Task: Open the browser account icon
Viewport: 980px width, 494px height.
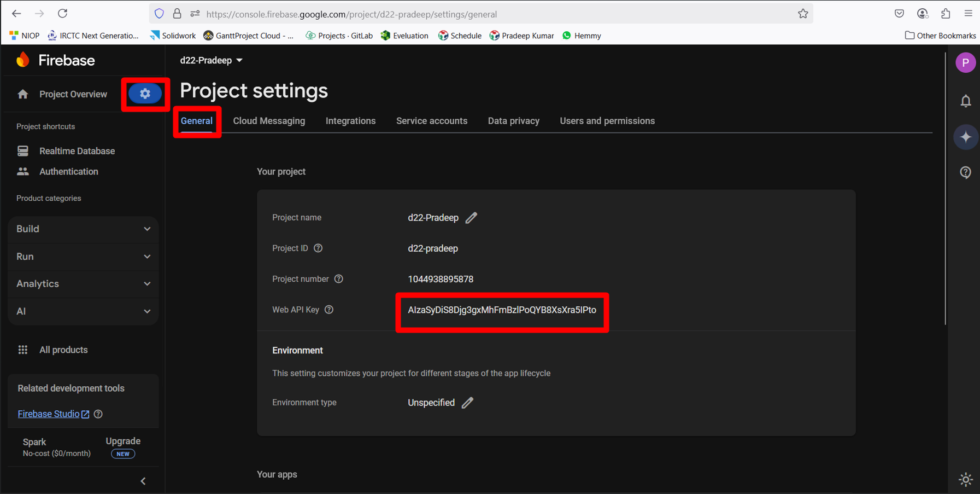Action: pyautogui.click(x=923, y=14)
